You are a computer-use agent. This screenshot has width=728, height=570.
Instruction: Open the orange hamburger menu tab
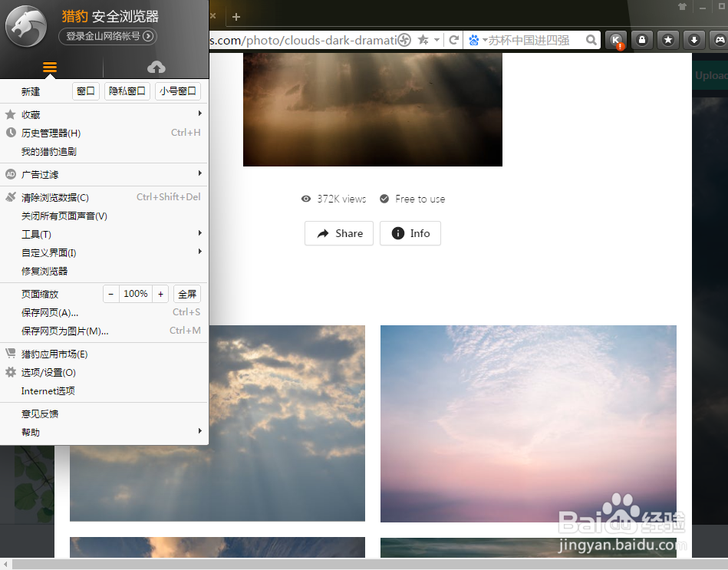(x=50, y=68)
